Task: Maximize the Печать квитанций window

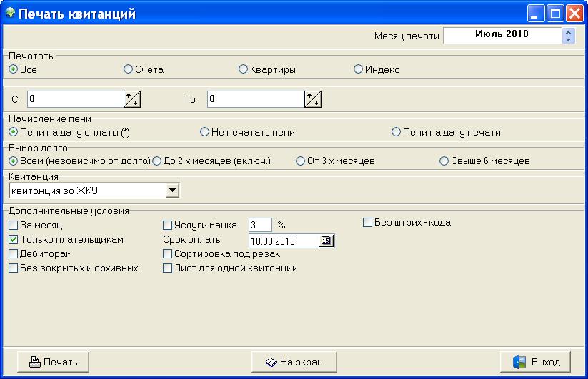Action: [x=555, y=14]
